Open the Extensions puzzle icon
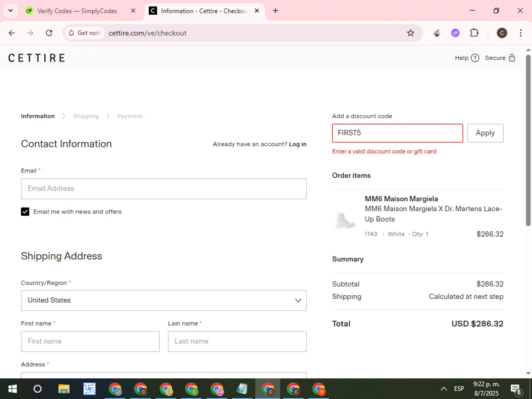 click(474, 33)
